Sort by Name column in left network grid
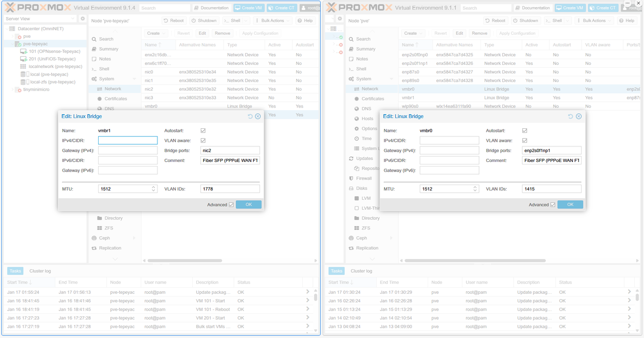This screenshot has height=338, width=644. [x=157, y=45]
